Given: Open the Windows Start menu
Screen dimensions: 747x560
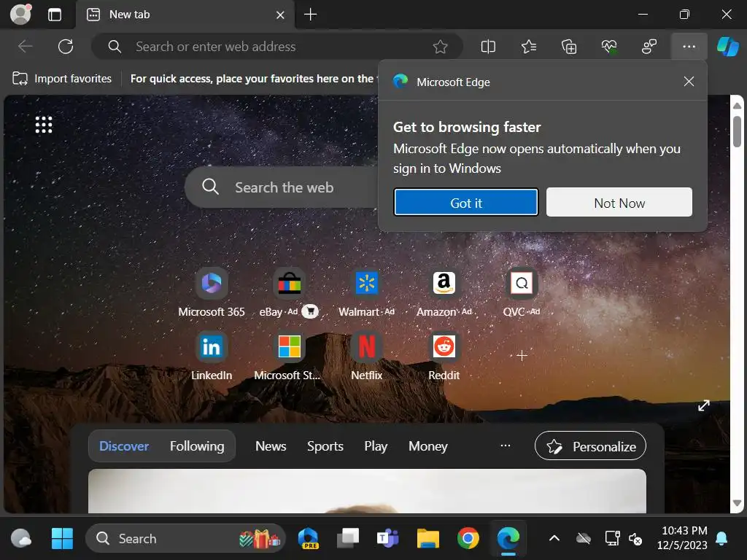Looking at the screenshot, I should (62, 539).
